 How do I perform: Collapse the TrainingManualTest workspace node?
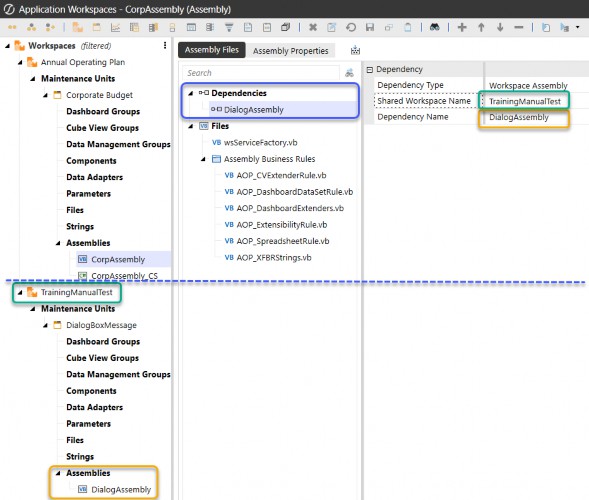pyautogui.click(x=20, y=292)
